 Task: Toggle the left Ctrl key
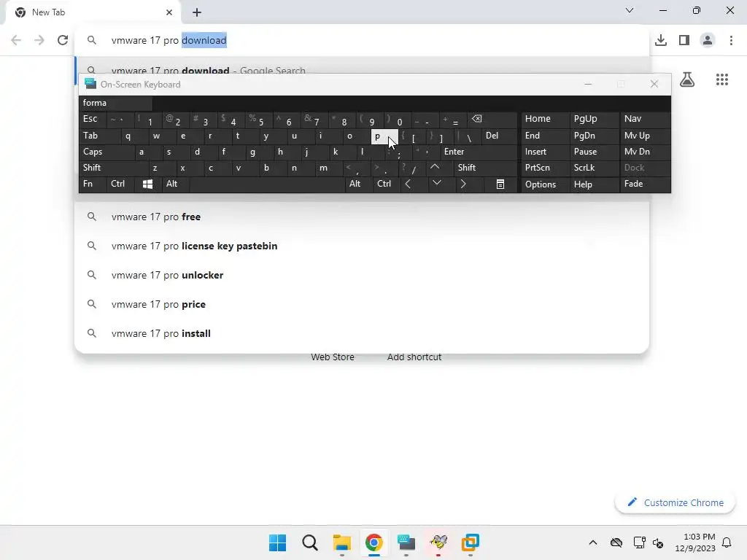pos(120,184)
